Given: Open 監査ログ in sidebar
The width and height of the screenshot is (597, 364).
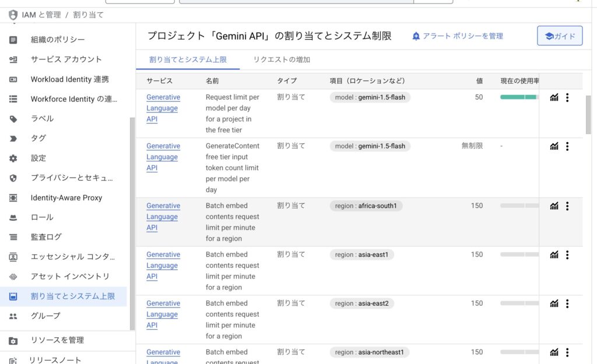Looking at the screenshot, I should (x=46, y=236).
